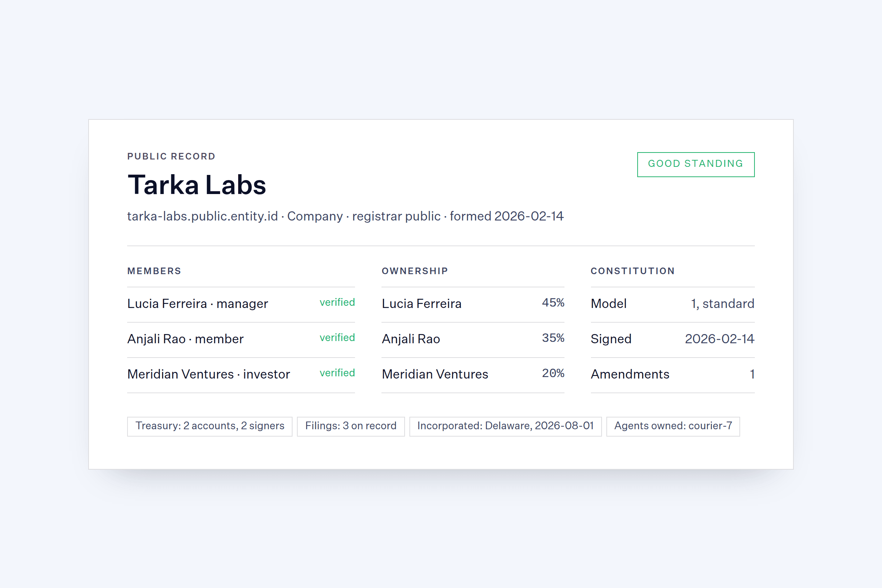The height and width of the screenshot is (588, 882).
Task: Select Meridian Ventures · investor row
Action: [241, 374]
